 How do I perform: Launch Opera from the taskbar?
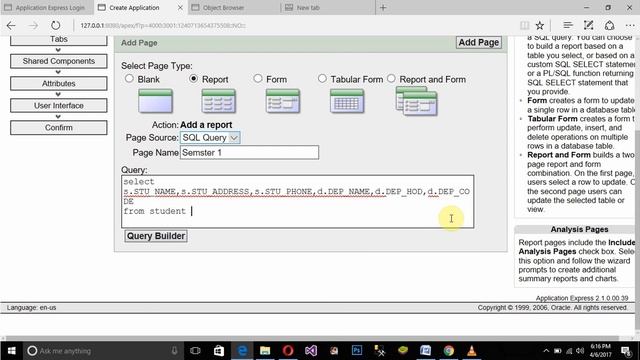click(x=288, y=351)
